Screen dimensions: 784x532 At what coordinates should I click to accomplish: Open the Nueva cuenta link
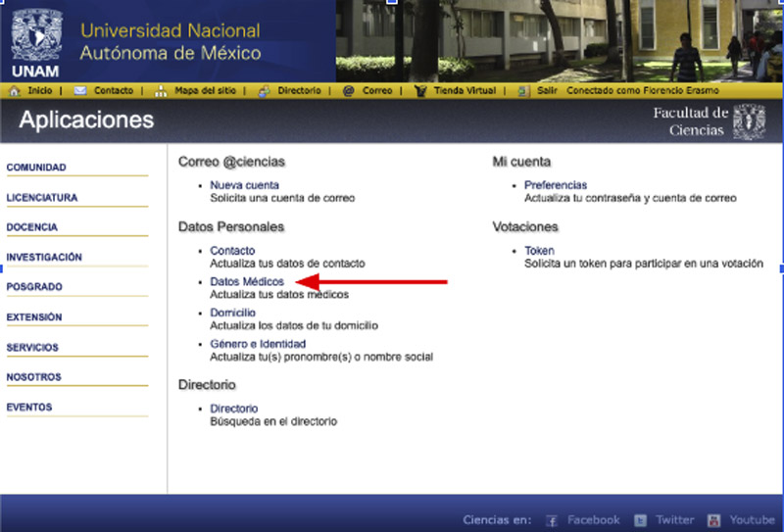pos(244,185)
